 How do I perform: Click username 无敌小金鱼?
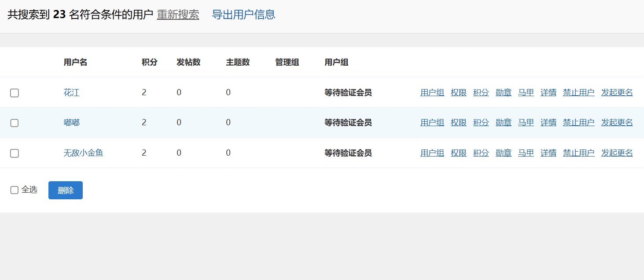[x=83, y=153]
